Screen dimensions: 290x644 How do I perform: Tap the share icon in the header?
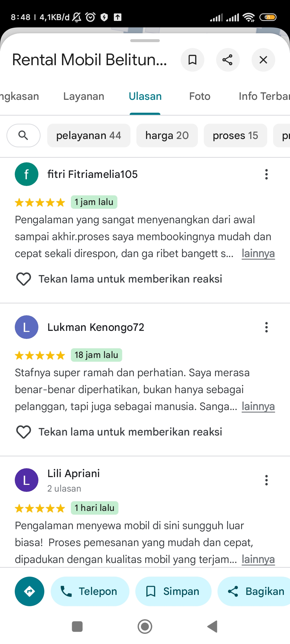click(228, 60)
